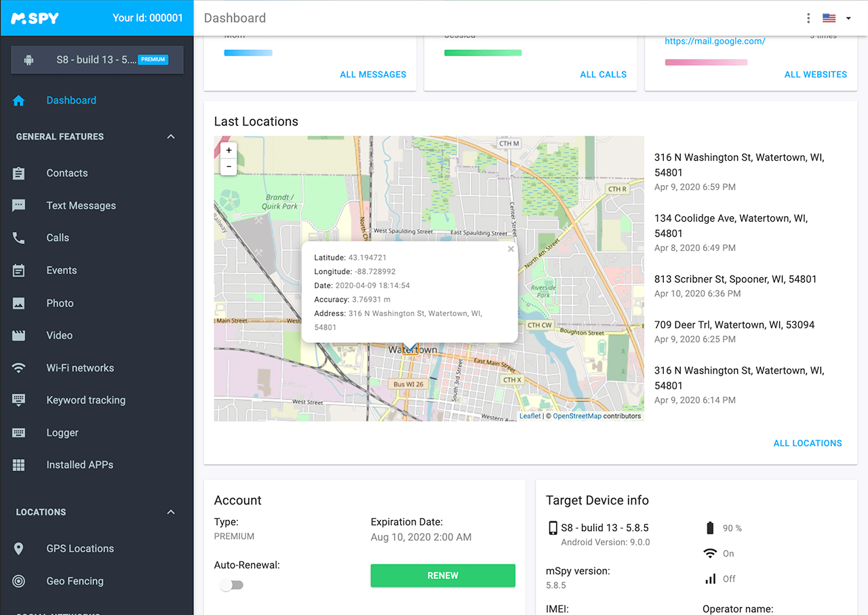Open the language selection dropdown

tap(837, 18)
